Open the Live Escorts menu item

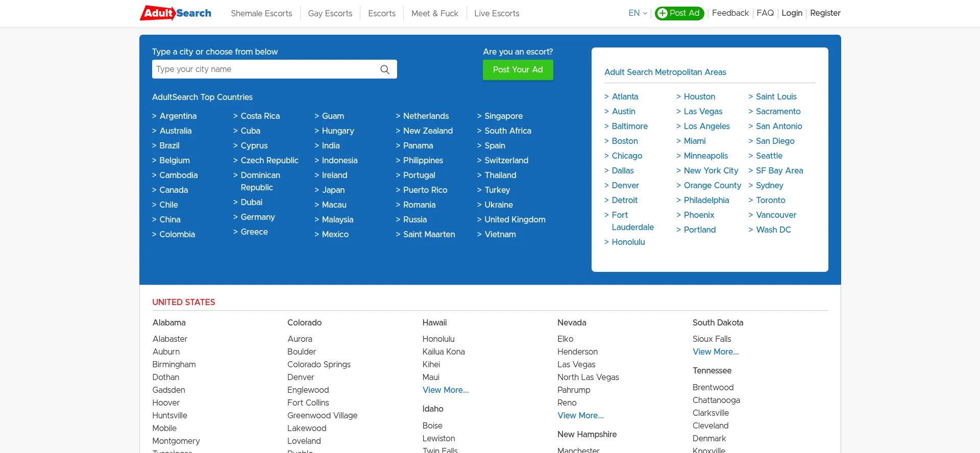[x=496, y=14]
